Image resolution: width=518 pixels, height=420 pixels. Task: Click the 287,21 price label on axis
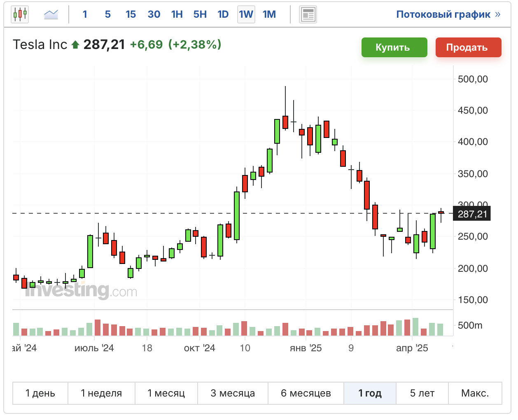tap(472, 214)
